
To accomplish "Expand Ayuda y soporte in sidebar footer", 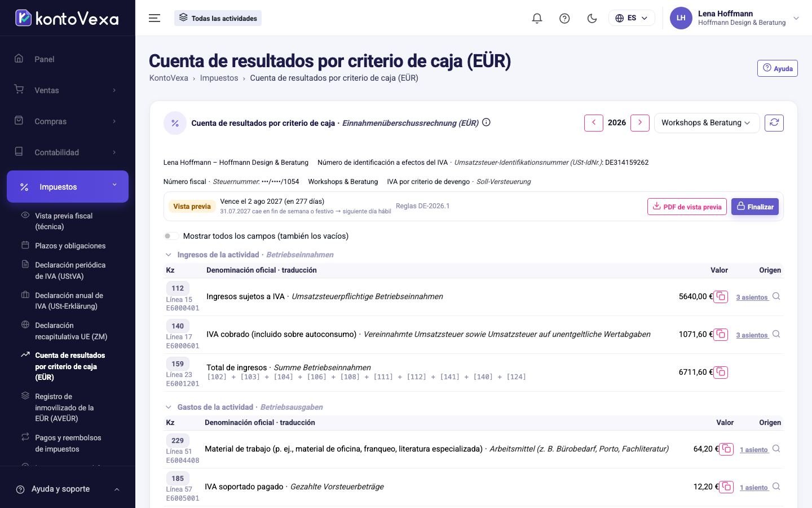I will (x=68, y=489).
